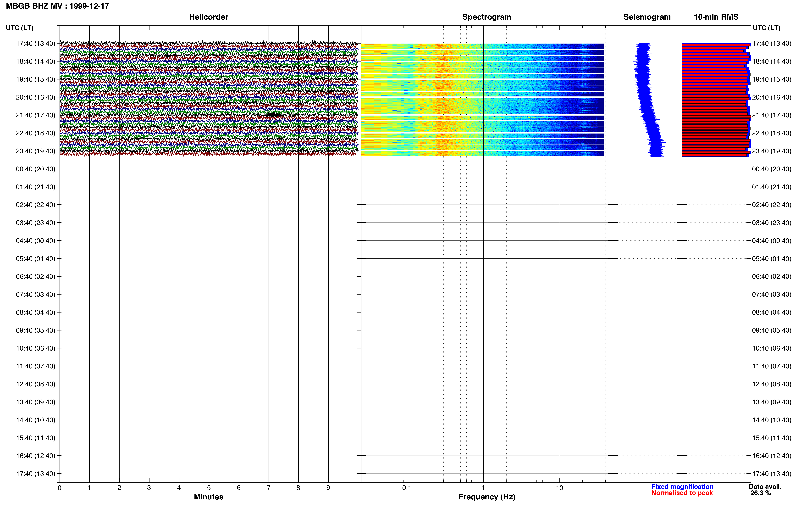
Task: Click the left 23:40 (19:40) time label
Action: (36, 151)
